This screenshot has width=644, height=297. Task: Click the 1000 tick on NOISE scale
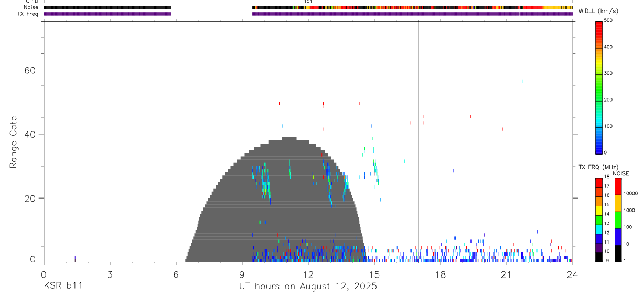pyautogui.click(x=629, y=210)
